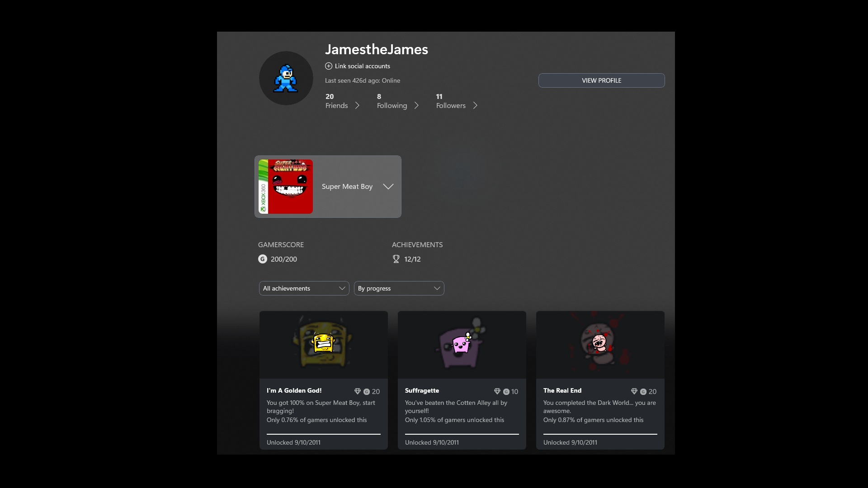This screenshot has width=868, height=488.
Task: Click the rare diamond icon on The Real End
Action: 634,391
